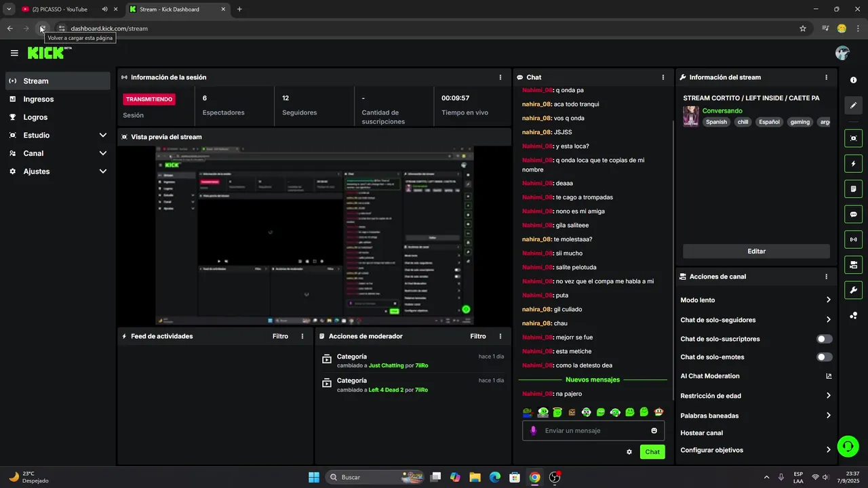This screenshot has height=488, width=868.
Task: Open Feed de actividades three-dot menu
Action: click(302, 336)
